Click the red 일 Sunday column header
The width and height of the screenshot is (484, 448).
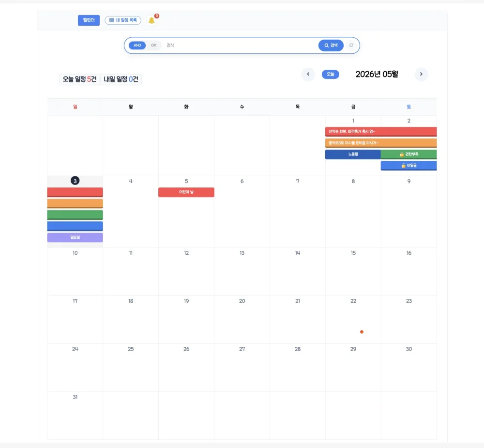pos(75,107)
